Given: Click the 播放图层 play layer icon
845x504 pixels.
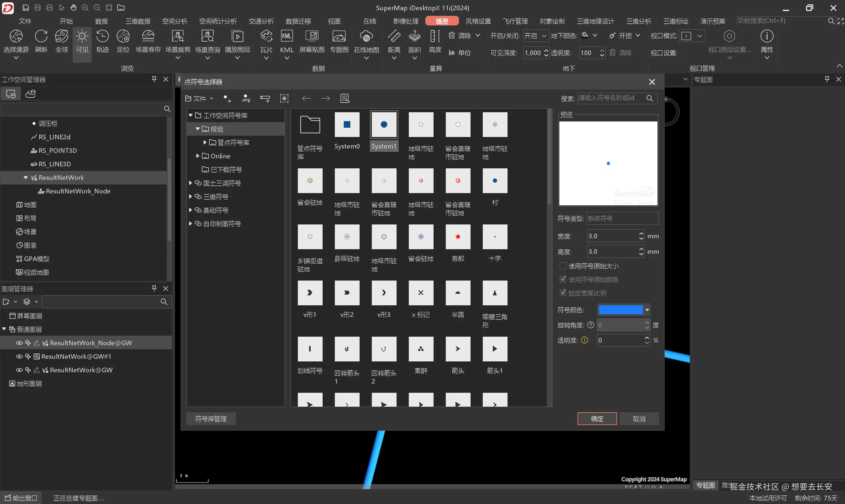Looking at the screenshot, I should (237, 36).
